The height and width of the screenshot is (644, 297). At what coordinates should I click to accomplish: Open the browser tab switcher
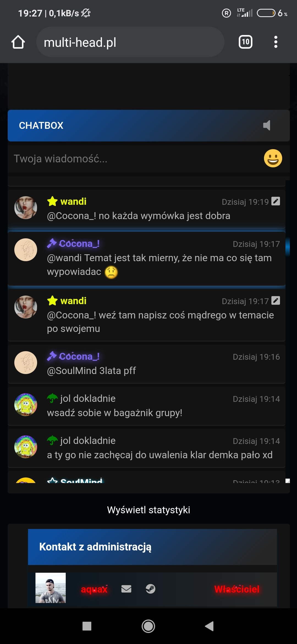(245, 42)
